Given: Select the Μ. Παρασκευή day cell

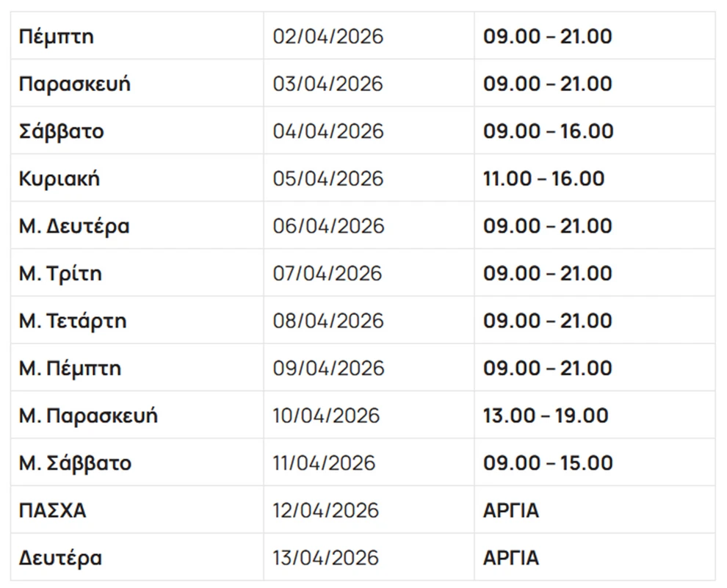Looking at the screenshot, I should tap(88, 415).
